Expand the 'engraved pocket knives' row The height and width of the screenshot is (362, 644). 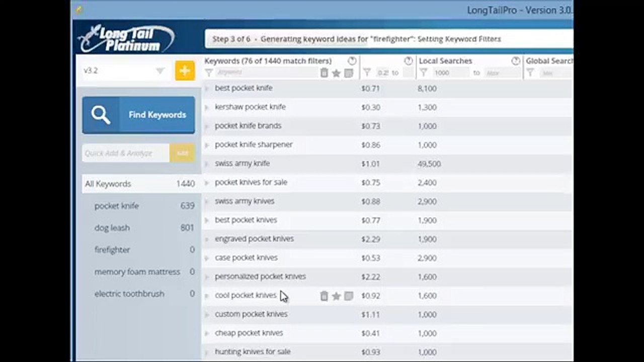(x=206, y=239)
